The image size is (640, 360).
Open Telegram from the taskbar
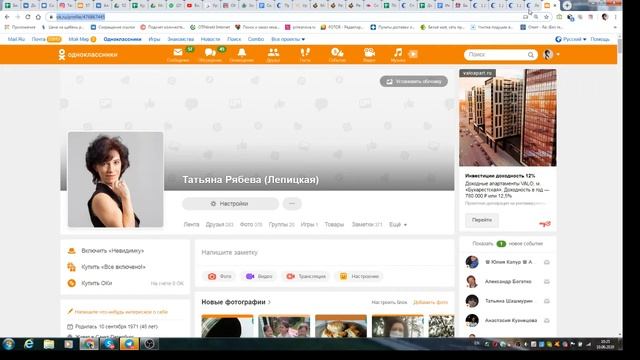pyautogui.click(x=129, y=344)
